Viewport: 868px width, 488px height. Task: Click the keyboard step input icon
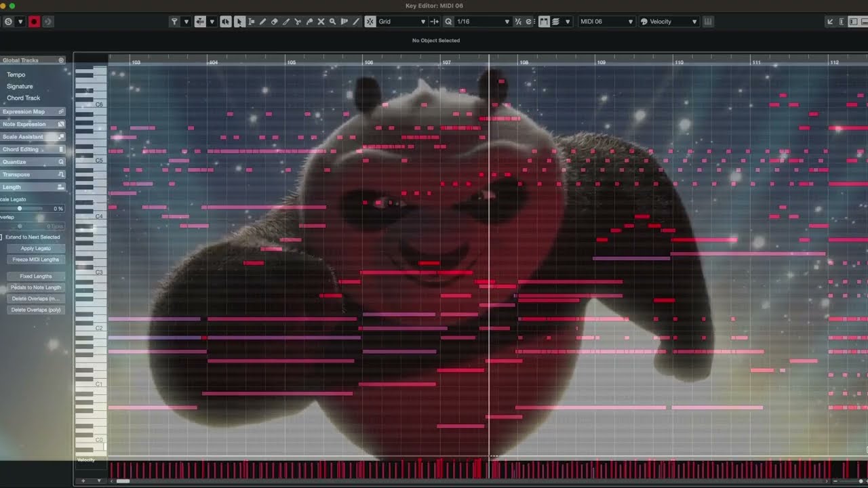point(708,22)
